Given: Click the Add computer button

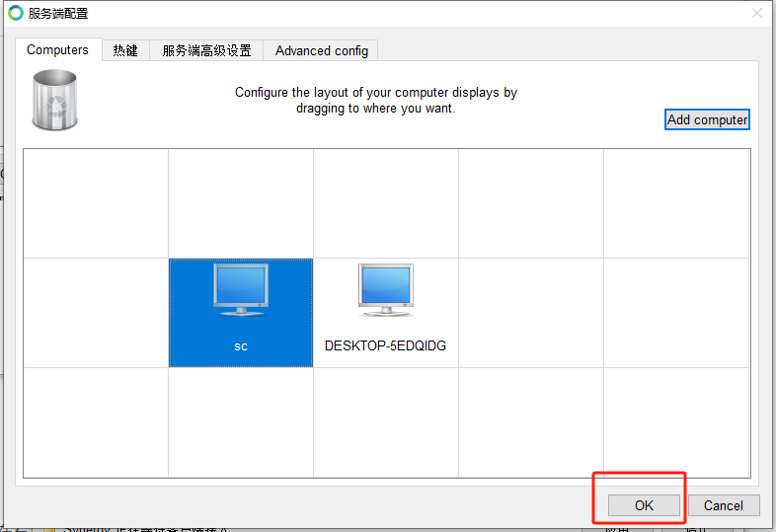Looking at the screenshot, I should [x=707, y=119].
